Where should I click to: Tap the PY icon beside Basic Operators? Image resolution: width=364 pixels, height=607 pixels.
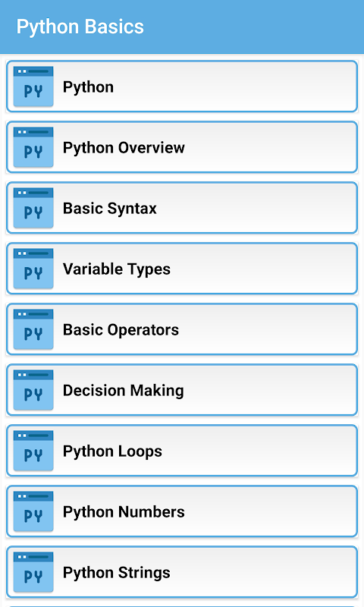pyautogui.click(x=33, y=329)
